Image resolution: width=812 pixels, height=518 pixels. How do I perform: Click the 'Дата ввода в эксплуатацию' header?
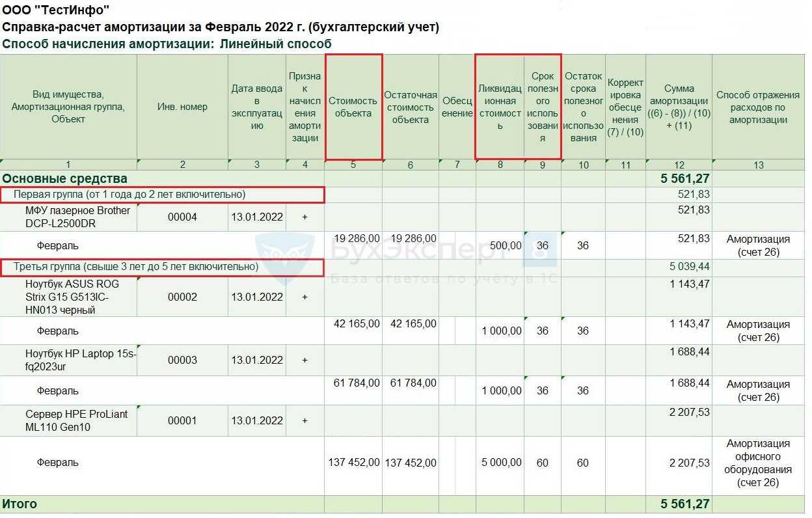(x=257, y=107)
